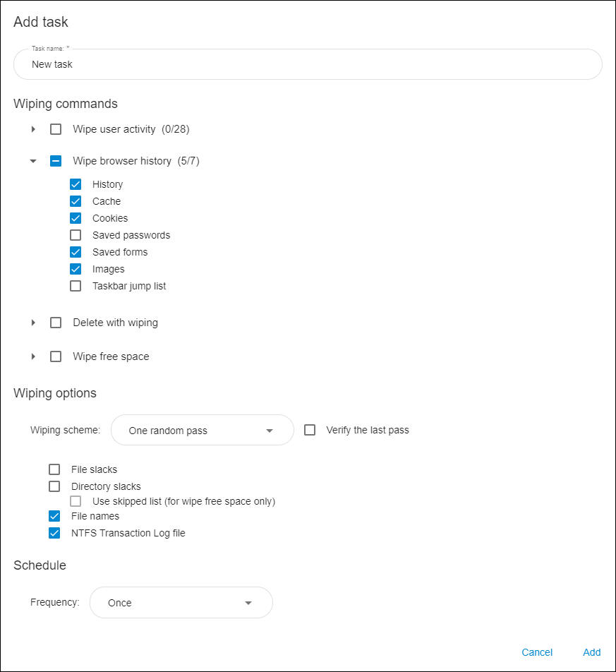Expand the Delete with wiping group

point(33,323)
